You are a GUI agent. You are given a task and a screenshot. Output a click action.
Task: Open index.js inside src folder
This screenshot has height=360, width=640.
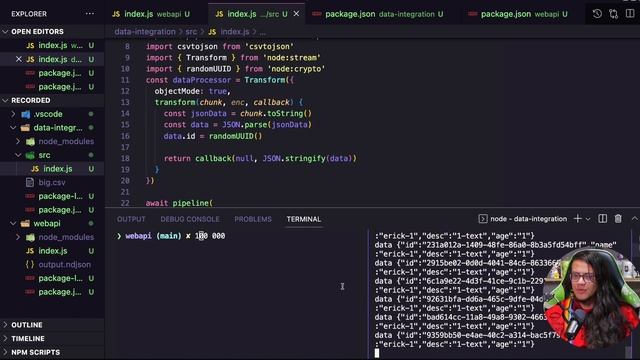click(x=52, y=169)
